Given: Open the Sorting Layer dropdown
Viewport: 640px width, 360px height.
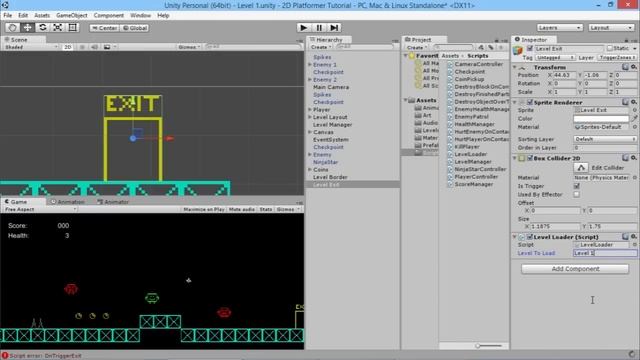Looking at the screenshot, I should (605, 139).
